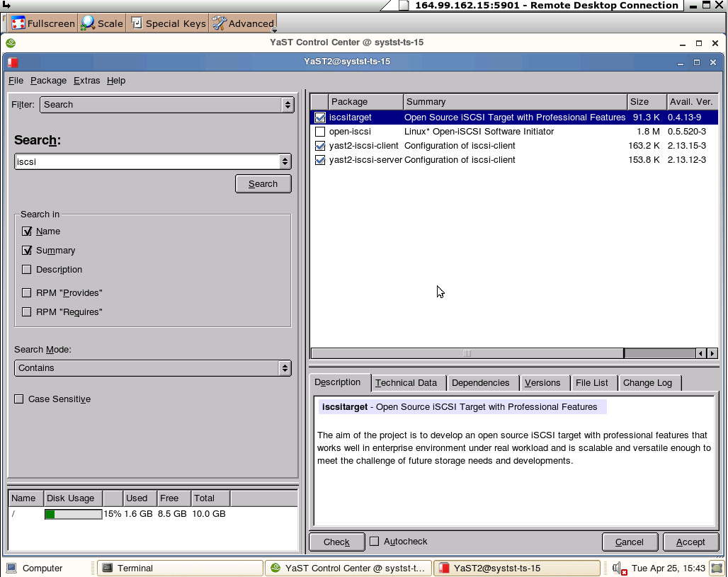Toggle the yast2-iscsi-server package checkbox
The image size is (728, 577).
tap(320, 160)
